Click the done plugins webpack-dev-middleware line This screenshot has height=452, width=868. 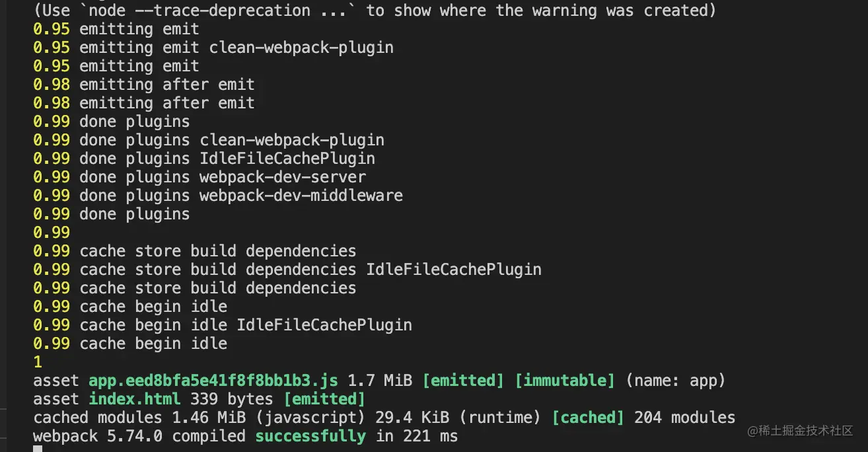[218, 196]
